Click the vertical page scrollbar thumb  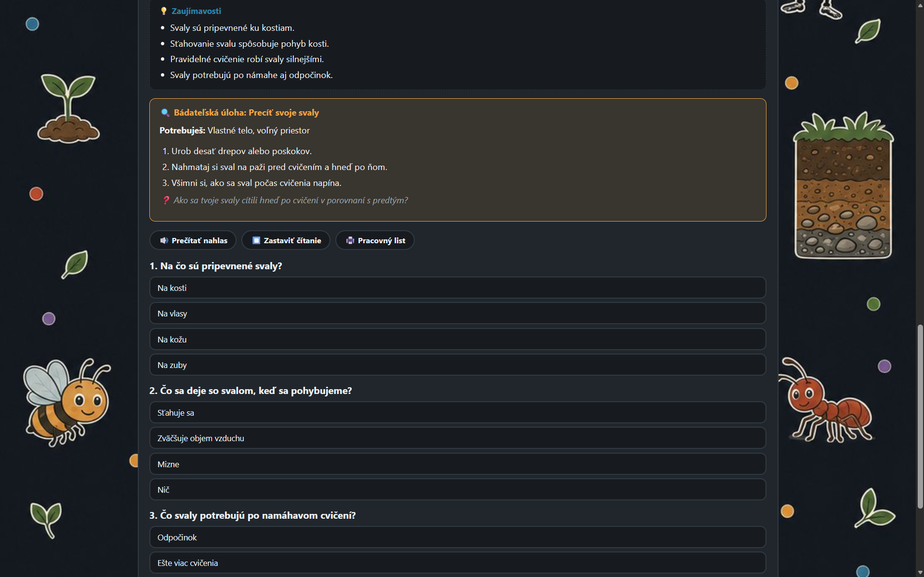pos(920,417)
